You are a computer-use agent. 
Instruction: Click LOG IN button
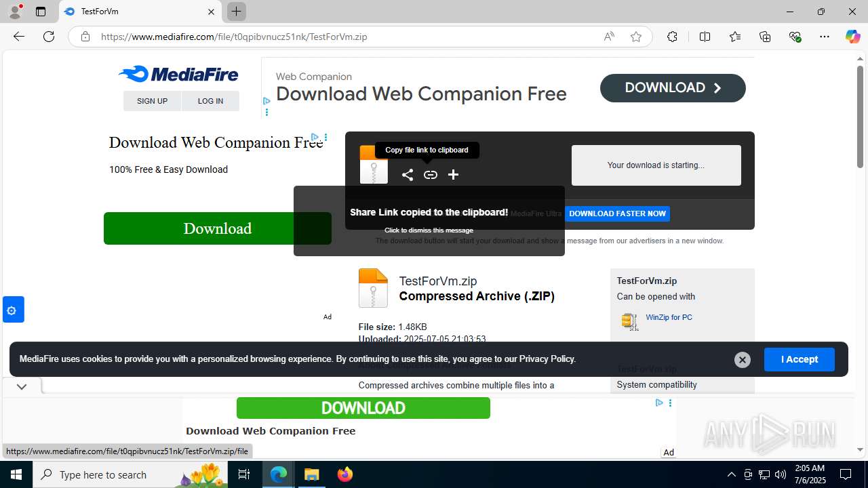pyautogui.click(x=210, y=101)
